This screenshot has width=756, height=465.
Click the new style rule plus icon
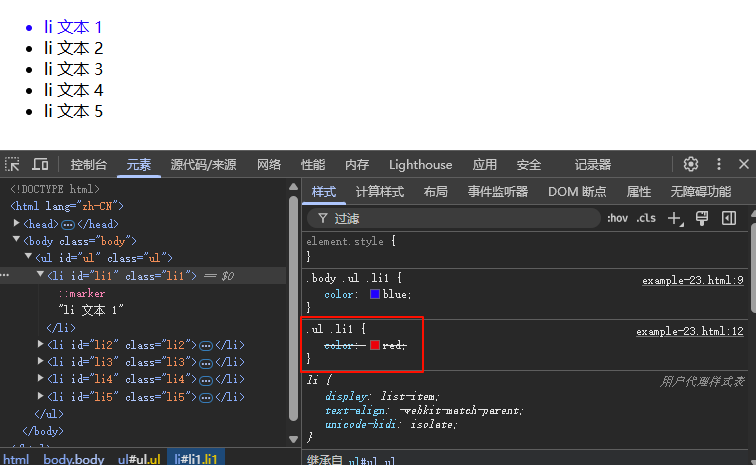(x=675, y=218)
